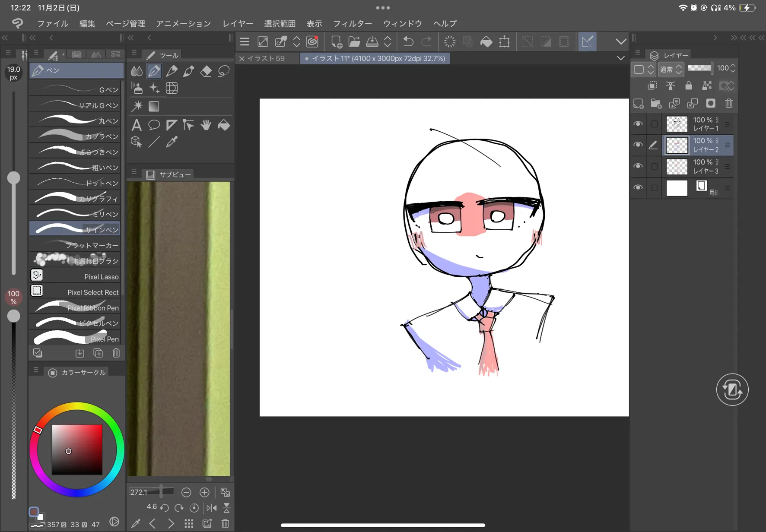Open the 編集 menu
This screenshot has width=766, height=532.
tap(87, 23)
